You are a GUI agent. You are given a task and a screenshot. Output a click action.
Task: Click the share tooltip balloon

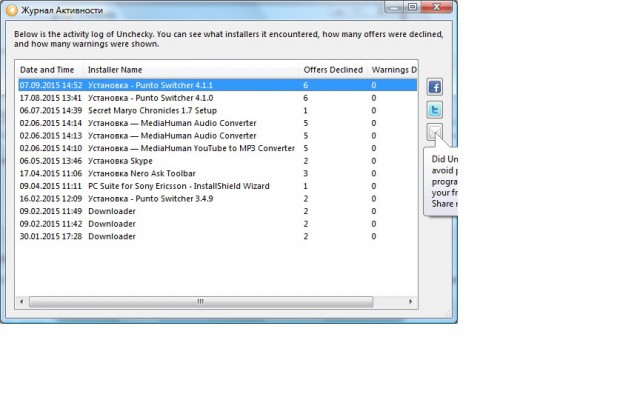pyautogui.click(x=441, y=182)
